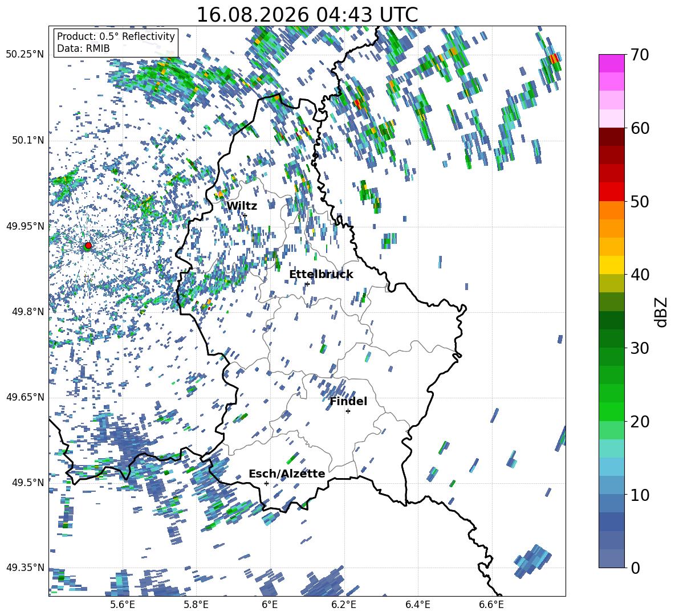Click the 16.08.2026 04:43 UTC title
675x616 pixels.
point(307,15)
